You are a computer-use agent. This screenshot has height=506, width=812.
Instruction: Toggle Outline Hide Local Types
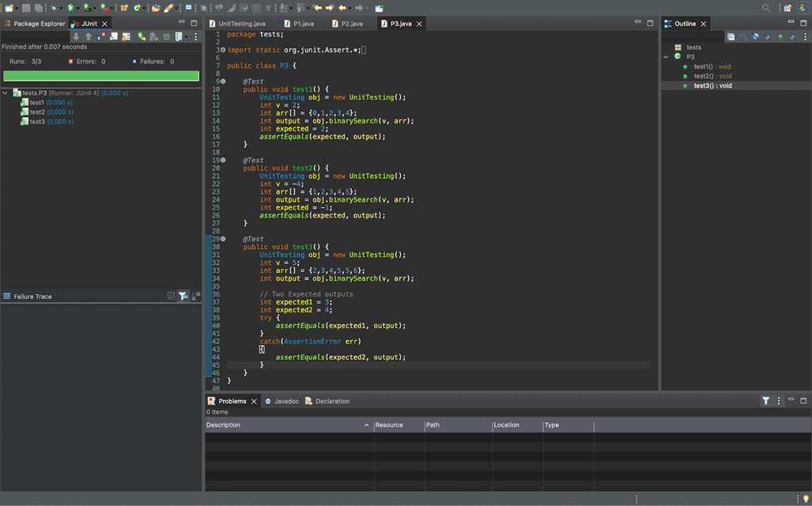(x=793, y=37)
